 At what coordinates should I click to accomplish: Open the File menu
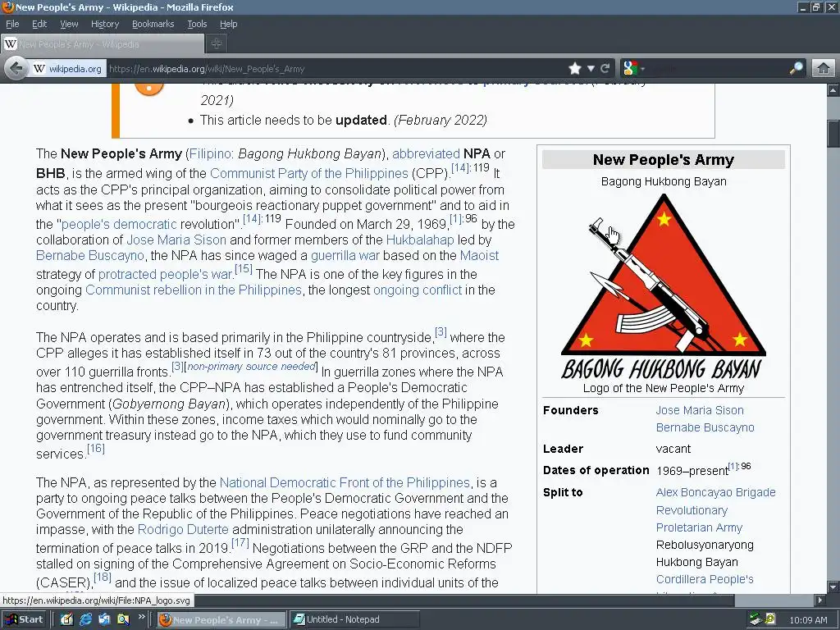(x=12, y=24)
